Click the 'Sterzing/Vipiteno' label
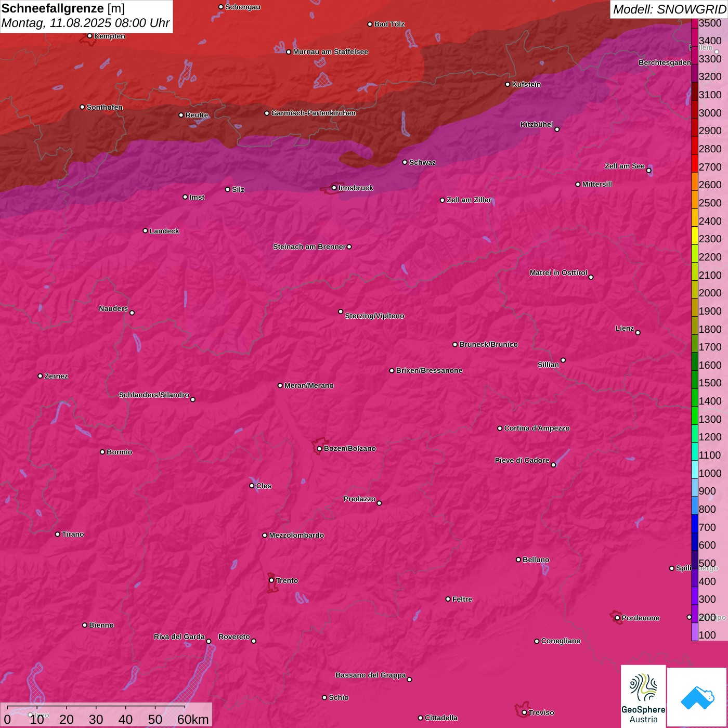Viewport: 728px width, 728px height. coord(374,316)
